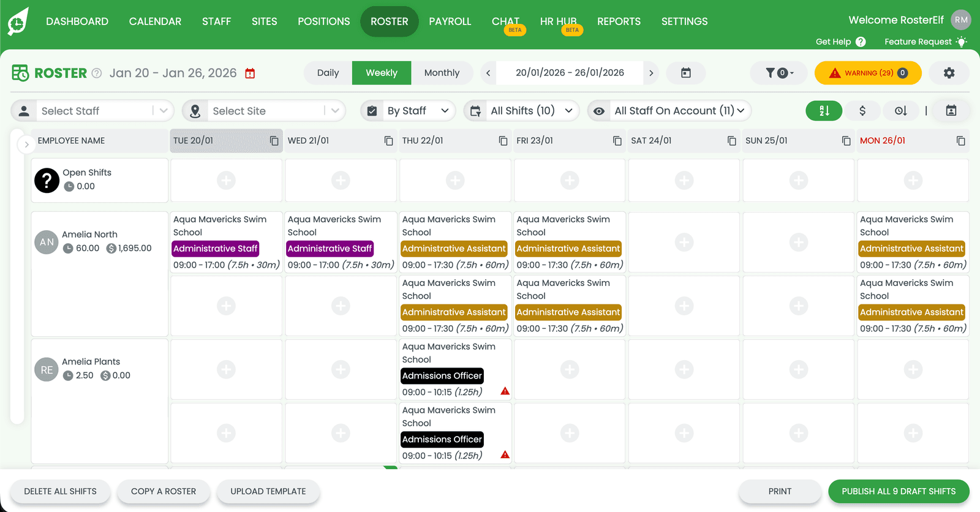Open the PAYROLL menu
The image size is (980, 512).
(x=450, y=21)
